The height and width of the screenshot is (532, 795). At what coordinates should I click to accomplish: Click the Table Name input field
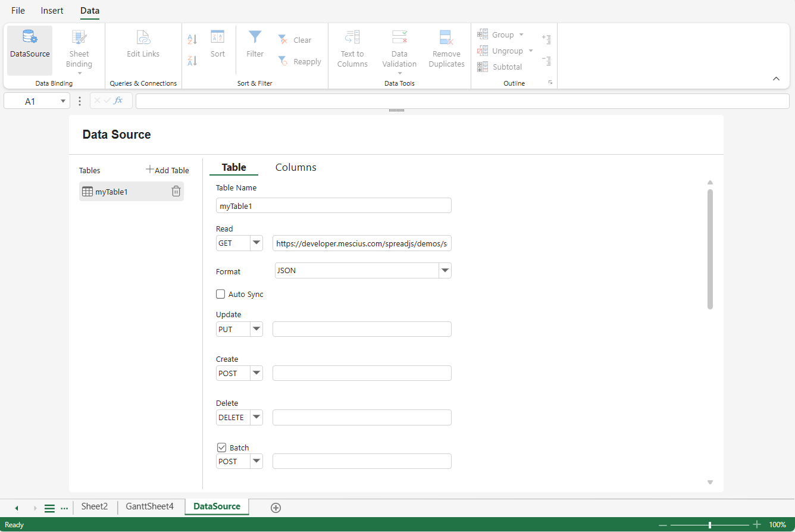334,205
